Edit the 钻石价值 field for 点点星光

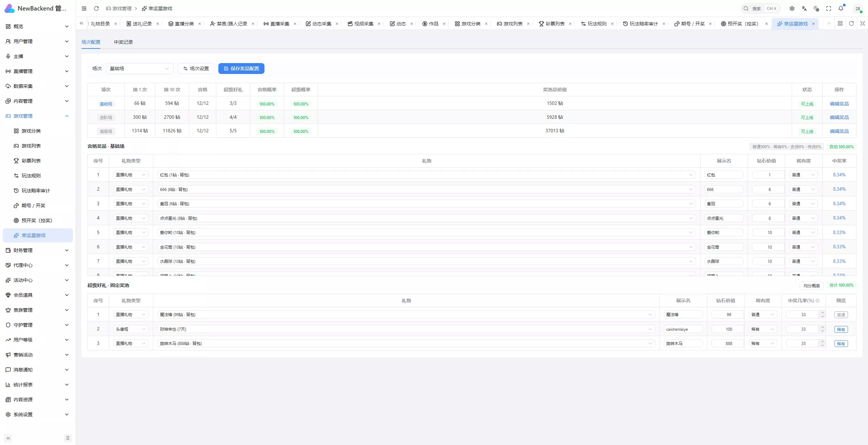pyautogui.click(x=768, y=218)
